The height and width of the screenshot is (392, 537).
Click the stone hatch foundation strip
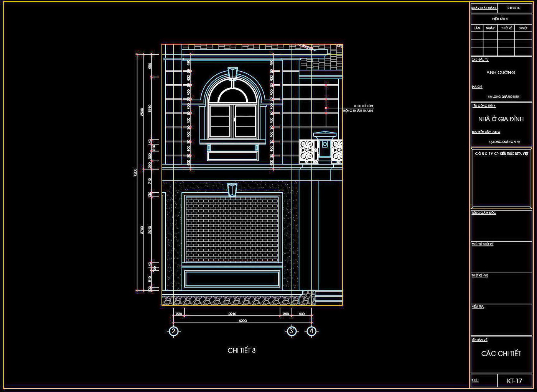pyautogui.click(x=232, y=301)
